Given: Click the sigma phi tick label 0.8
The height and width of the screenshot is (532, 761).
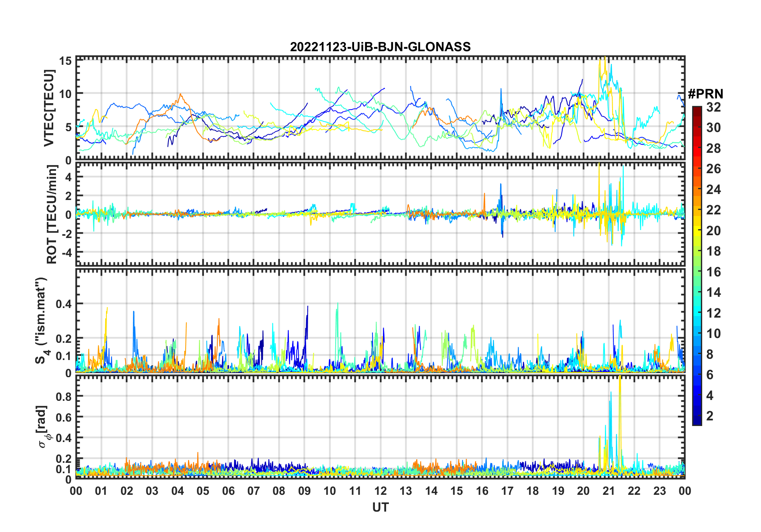Looking at the screenshot, I should (64, 396).
